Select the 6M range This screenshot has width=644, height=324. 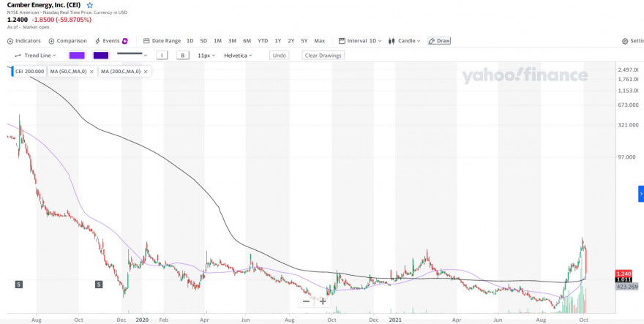247,41
